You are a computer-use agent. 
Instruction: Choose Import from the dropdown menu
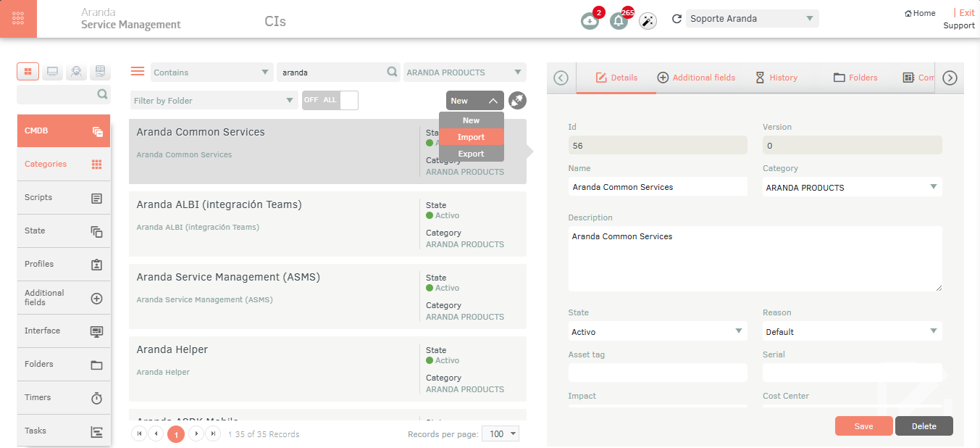[x=472, y=137]
